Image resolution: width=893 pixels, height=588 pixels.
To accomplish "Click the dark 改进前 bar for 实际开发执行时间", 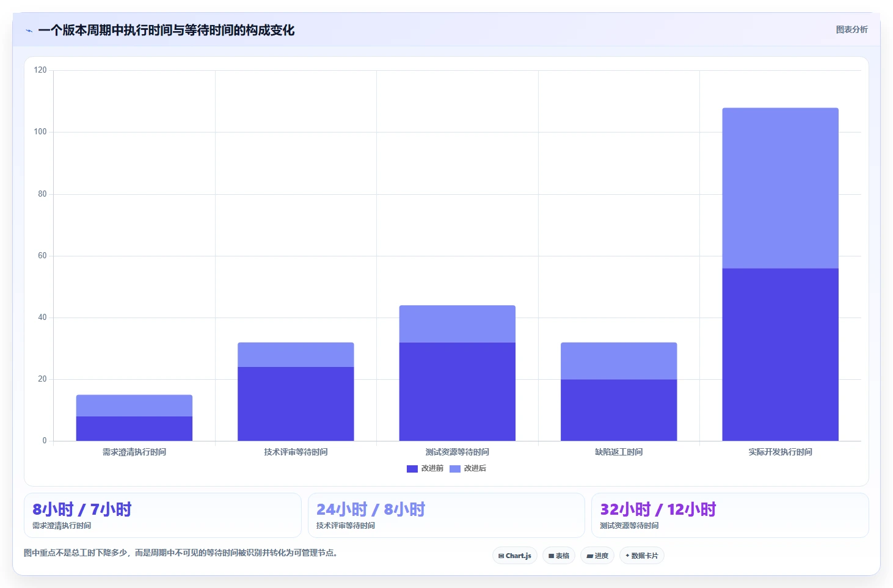I will (781, 354).
